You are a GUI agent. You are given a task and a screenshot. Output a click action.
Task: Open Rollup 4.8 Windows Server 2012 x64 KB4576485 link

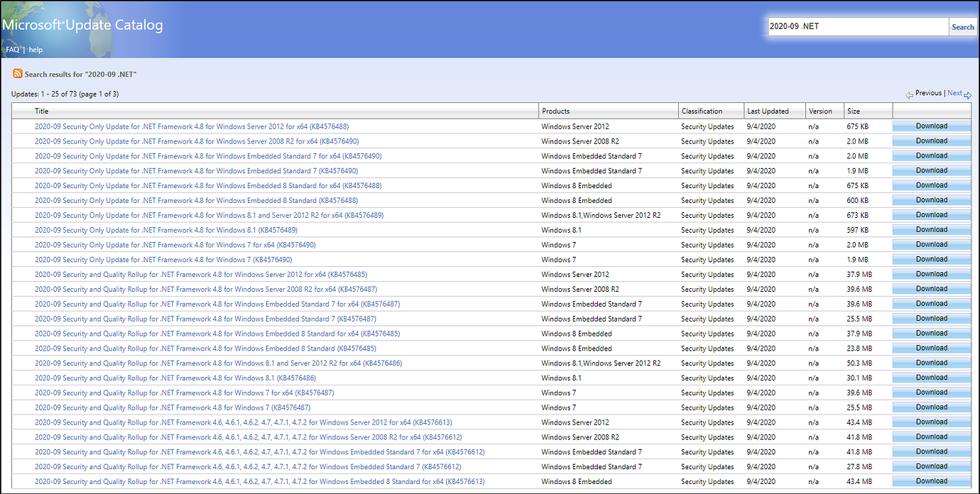[201, 275]
